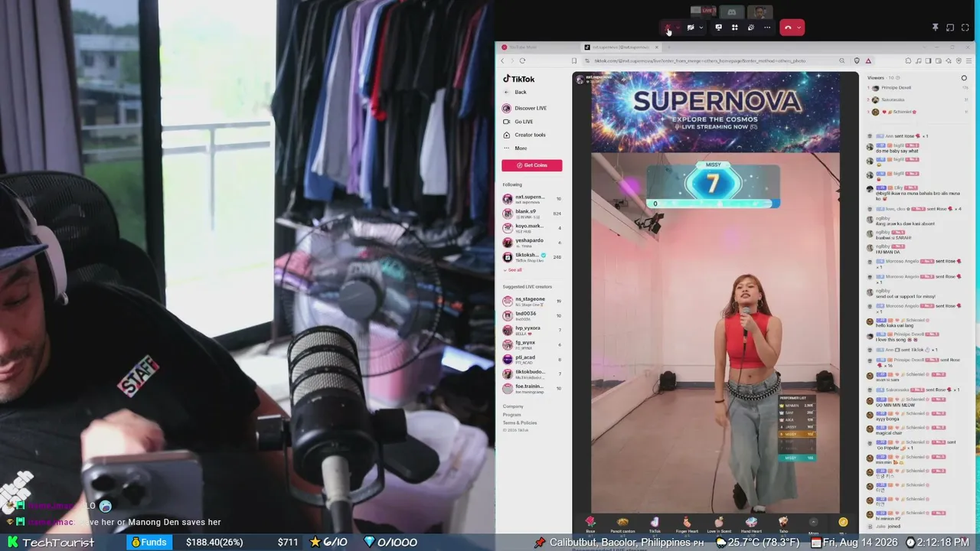The height and width of the screenshot is (551, 980).
Task: Select the LIVE stream participant thumbnail
Action: click(704, 11)
